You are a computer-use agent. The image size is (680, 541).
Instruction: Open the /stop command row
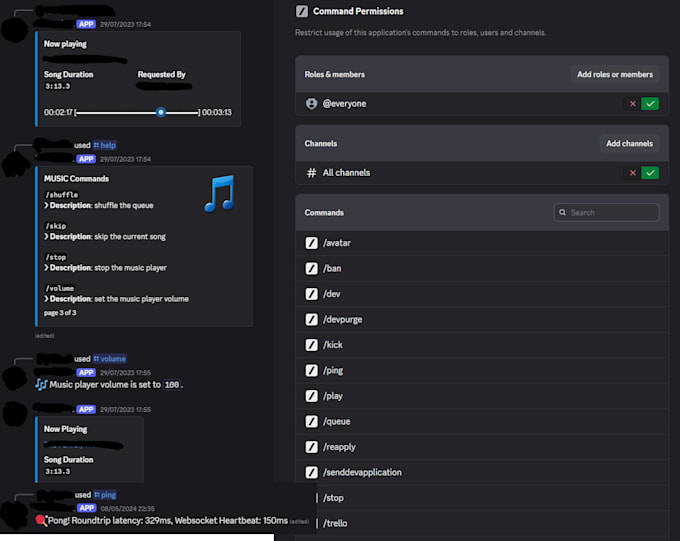tap(492, 498)
